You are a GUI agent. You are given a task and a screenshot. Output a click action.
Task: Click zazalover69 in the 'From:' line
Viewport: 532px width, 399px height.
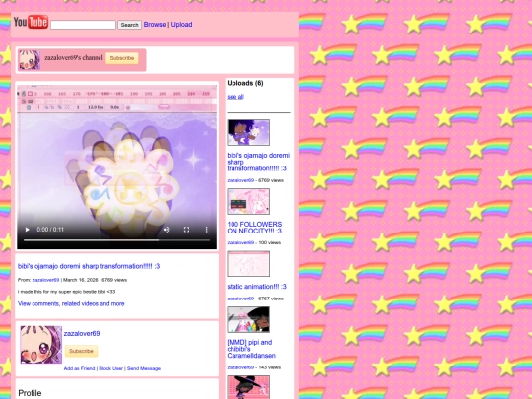point(45,280)
